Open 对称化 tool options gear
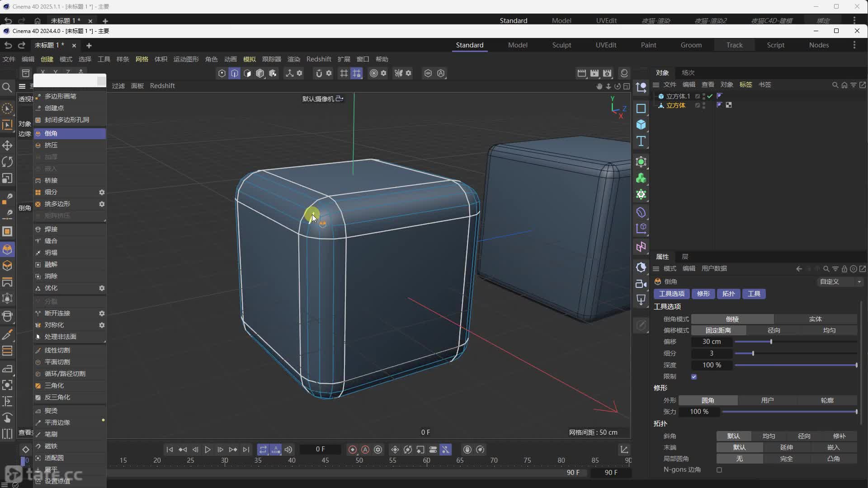 (x=102, y=325)
